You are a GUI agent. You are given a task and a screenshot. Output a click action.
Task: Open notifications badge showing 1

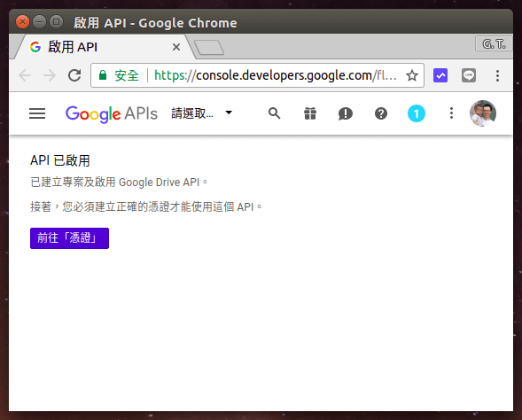click(x=417, y=113)
